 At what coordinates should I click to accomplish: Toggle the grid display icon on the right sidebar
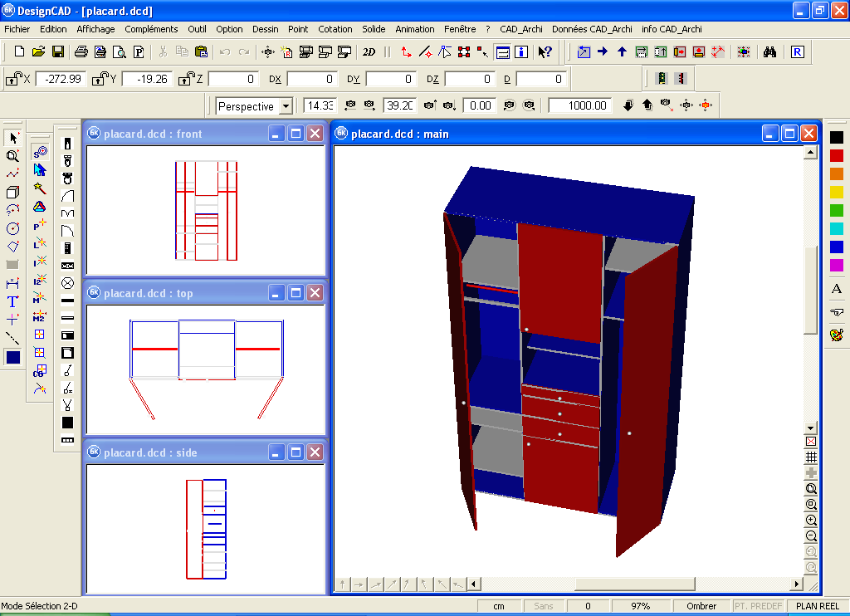(x=811, y=456)
